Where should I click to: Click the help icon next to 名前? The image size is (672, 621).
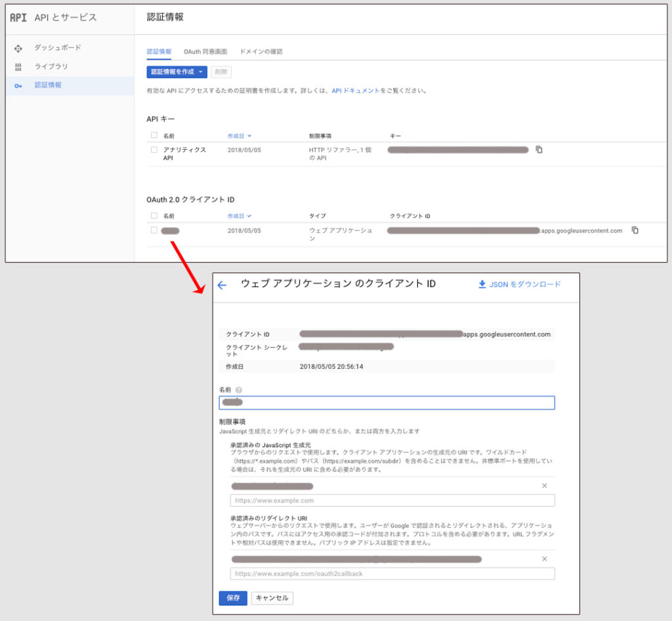pyautogui.click(x=239, y=390)
